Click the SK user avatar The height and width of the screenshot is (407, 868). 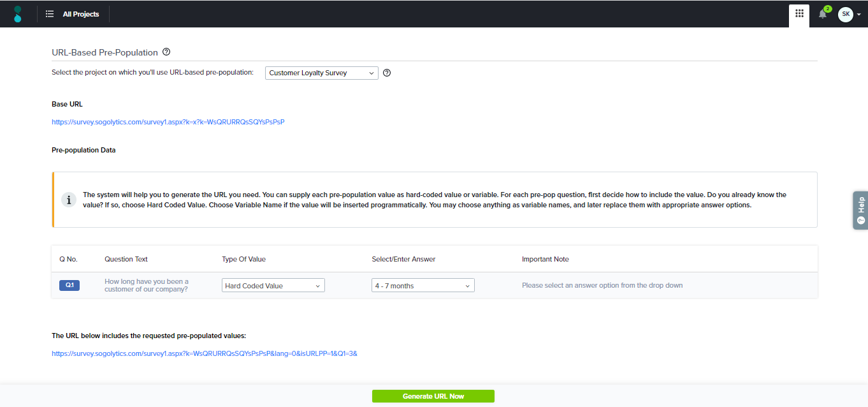pyautogui.click(x=845, y=14)
